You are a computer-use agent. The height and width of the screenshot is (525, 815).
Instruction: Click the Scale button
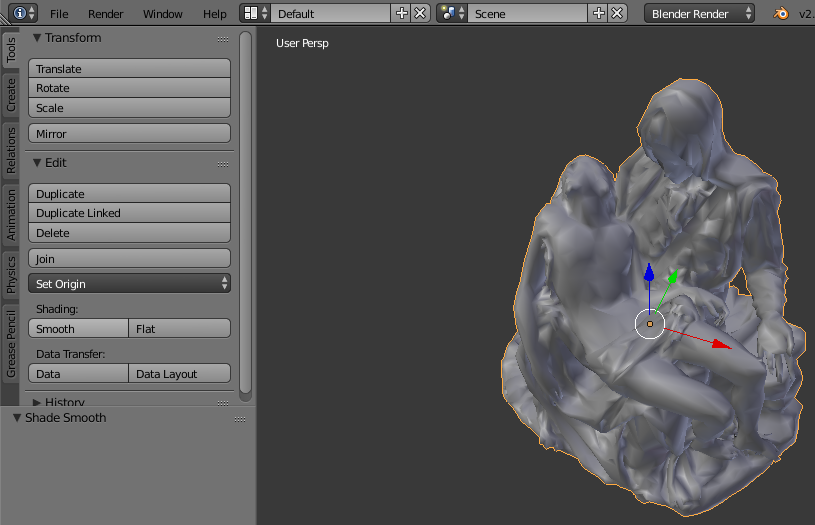pos(129,108)
